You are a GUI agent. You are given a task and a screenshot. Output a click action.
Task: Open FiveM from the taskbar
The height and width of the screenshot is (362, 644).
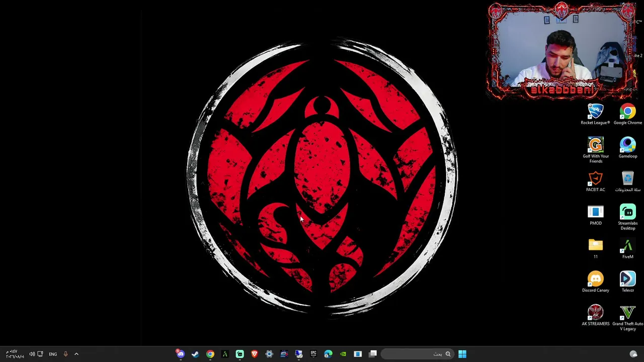[x=225, y=354]
